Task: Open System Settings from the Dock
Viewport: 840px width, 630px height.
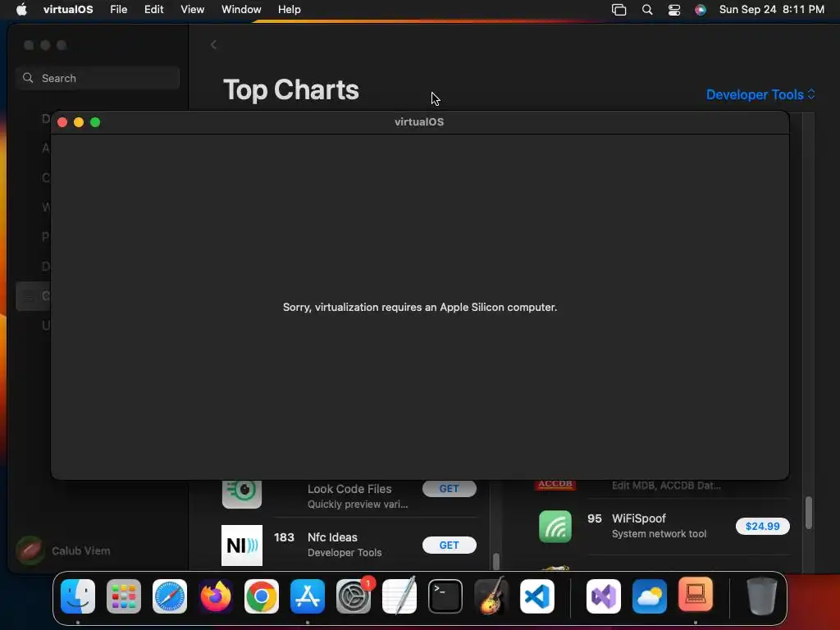Action: coord(354,596)
